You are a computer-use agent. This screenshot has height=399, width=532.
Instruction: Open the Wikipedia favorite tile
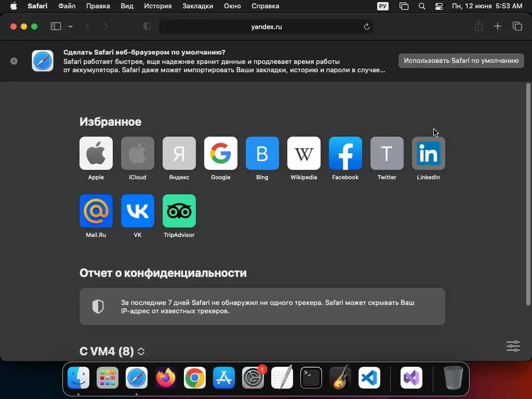click(x=303, y=153)
